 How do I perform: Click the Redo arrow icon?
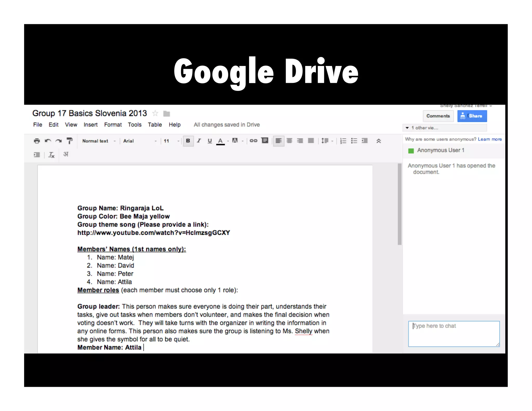pos(59,141)
